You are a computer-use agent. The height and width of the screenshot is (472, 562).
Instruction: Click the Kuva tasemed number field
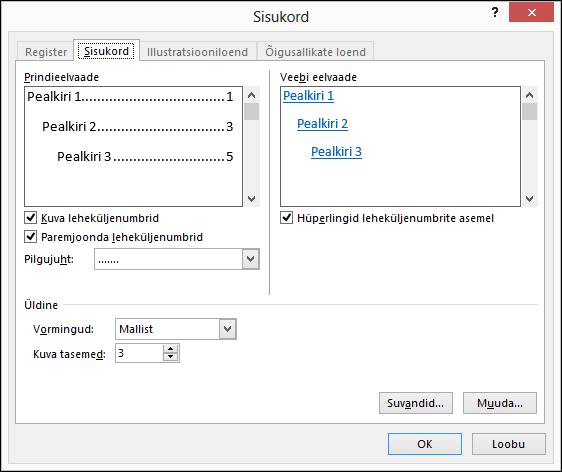coord(139,353)
